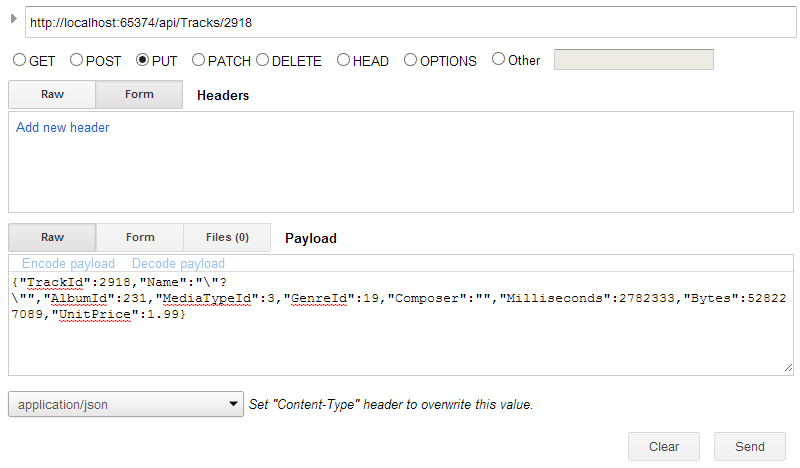Select the Other method radio button
The height and width of the screenshot is (468, 800).
[x=498, y=59]
